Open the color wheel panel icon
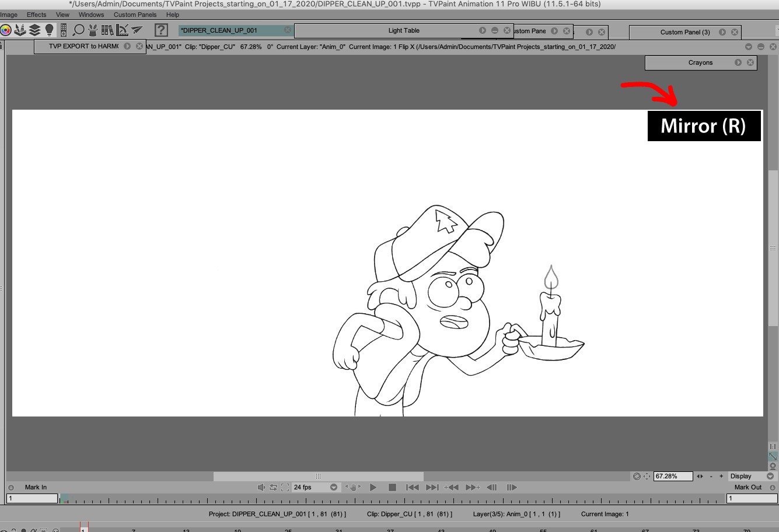 [5, 30]
